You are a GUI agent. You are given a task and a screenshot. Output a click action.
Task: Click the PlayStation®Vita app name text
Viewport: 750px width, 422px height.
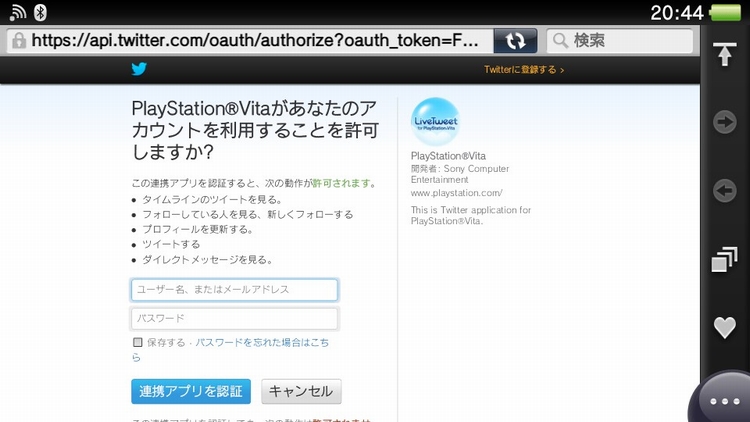[x=448, y=156]
